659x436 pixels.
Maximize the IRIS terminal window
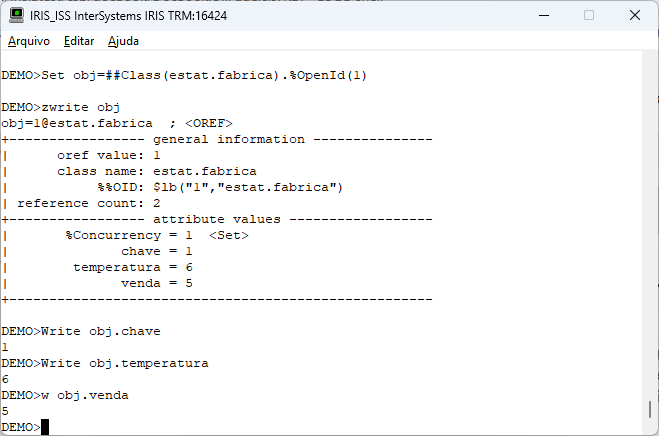click(x=588, y=15)
